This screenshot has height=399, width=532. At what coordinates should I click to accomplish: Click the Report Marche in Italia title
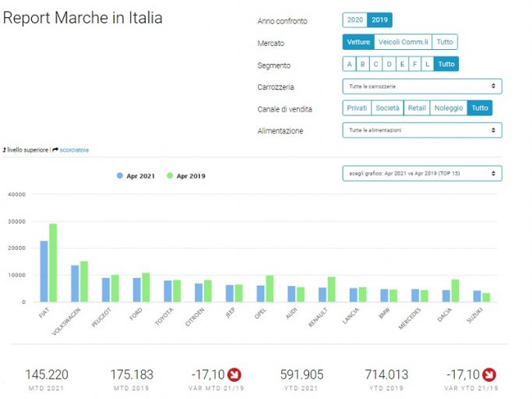coord(83,18)
